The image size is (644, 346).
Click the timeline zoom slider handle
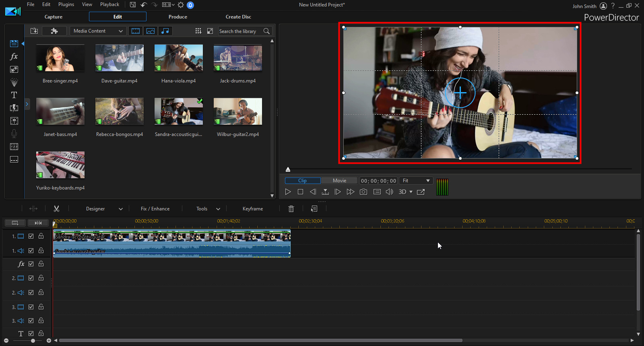(x=33, y=341)
